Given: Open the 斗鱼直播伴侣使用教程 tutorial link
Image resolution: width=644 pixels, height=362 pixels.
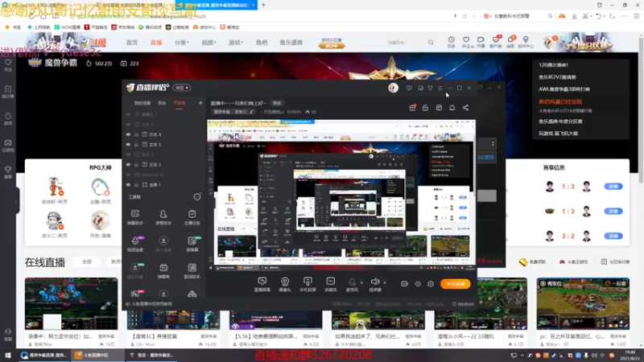Looking at the screenshot, I should click(152, 304).
